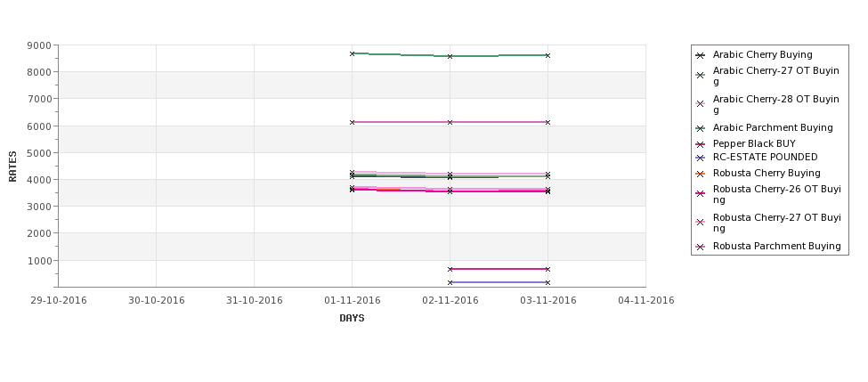Click the Pepper Black BUY legend marker
This screenshot has width=868, height=382.
pos(701,144)
